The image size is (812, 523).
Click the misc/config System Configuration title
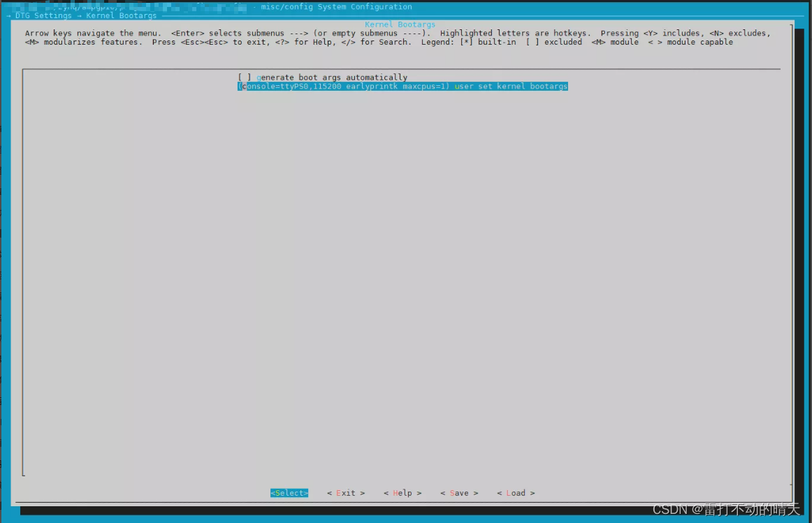[337, 7]
